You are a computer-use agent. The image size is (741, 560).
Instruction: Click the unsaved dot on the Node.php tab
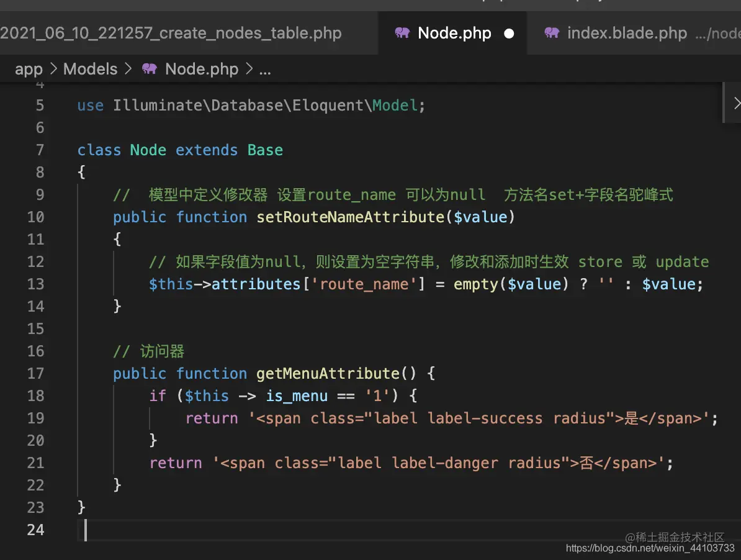click(x=509, y=34)
